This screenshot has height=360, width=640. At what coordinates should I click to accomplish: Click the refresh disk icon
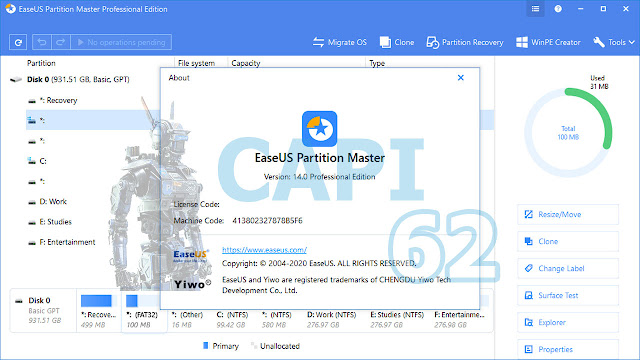(x=18, y=42)
